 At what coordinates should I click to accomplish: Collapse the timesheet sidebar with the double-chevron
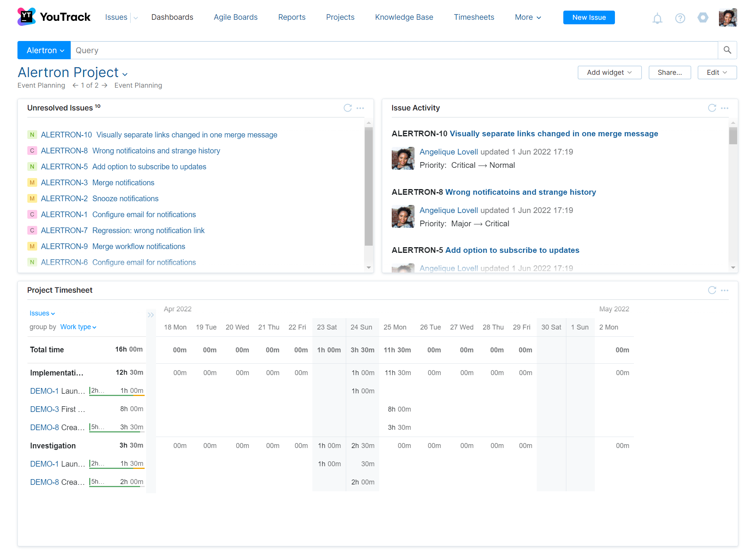[x=151, y=314]
